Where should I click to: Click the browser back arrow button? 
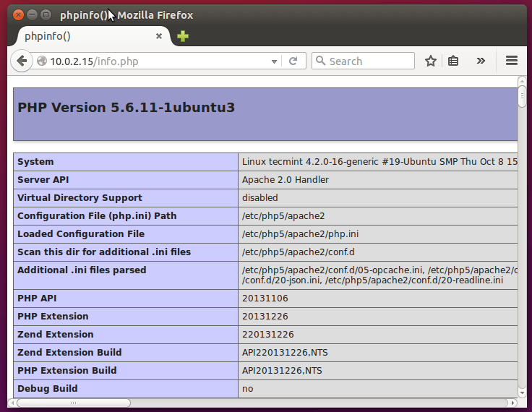pos(22,61)
